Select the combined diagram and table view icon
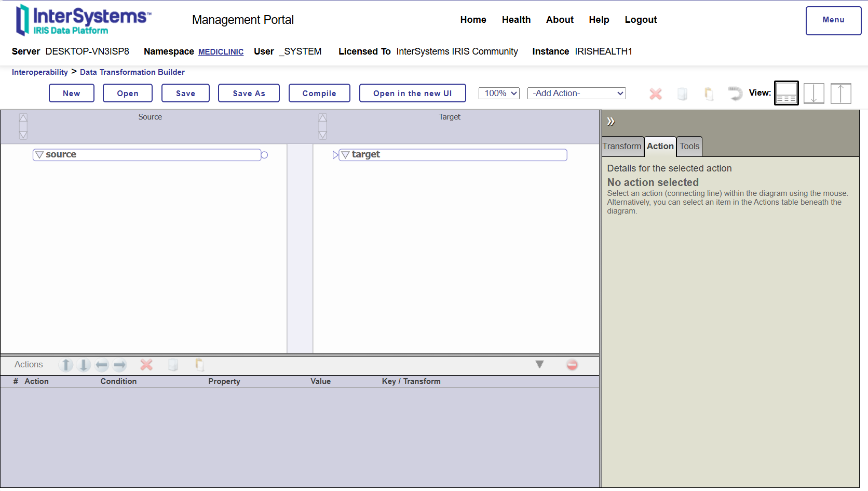Image resolution: width=868 pixels, height=491 pixels. pyautogui.click(x=786, y=93)
